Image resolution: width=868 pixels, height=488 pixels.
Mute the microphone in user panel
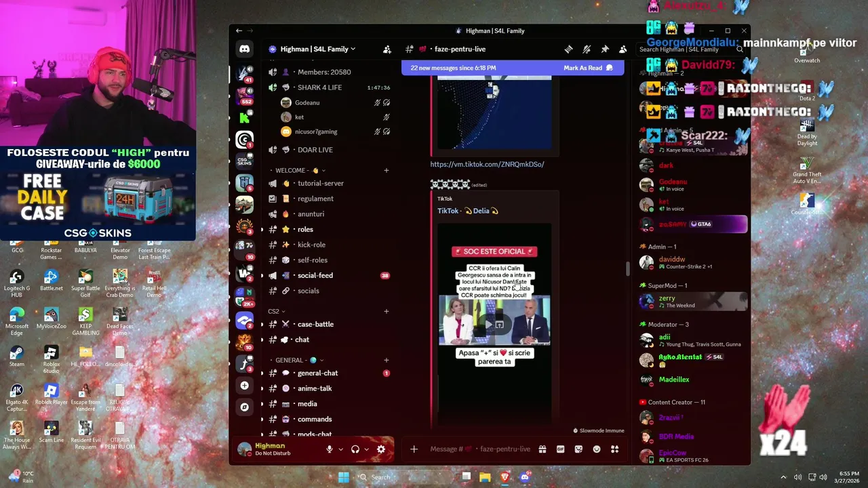click(330, 449)
